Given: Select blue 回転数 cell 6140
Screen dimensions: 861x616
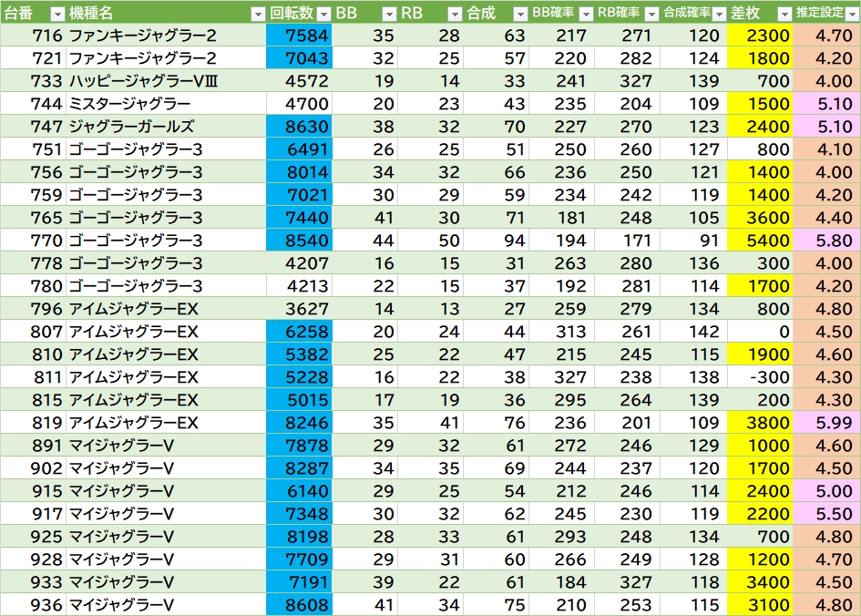Looking at the screenshot, I should coord(299,491).
